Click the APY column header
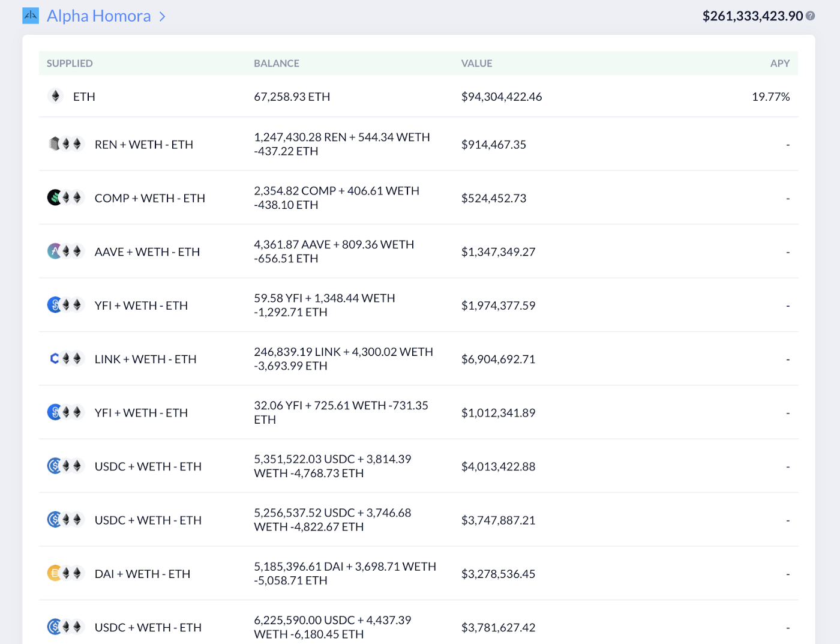Image resolution: width=840 pixels, height=644 pixels. tap(780, 63)
